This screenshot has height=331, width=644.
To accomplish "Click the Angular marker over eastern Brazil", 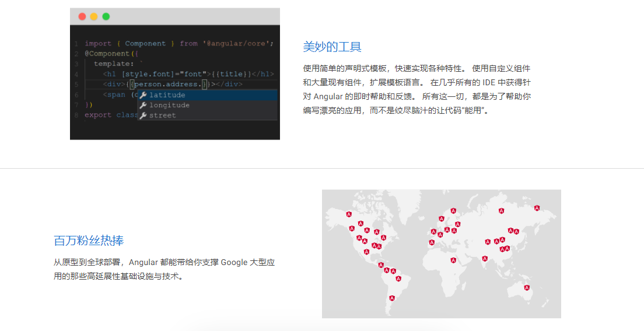I will point(398,279).
